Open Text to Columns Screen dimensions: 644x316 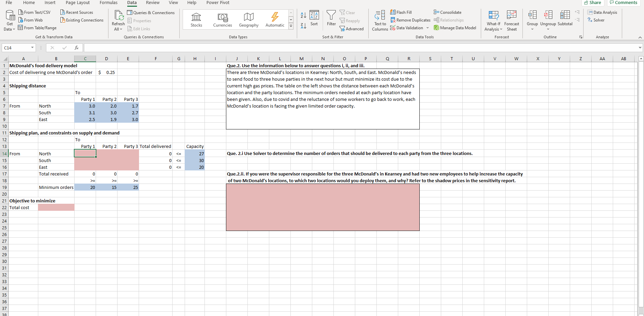(x=379, y=20)
